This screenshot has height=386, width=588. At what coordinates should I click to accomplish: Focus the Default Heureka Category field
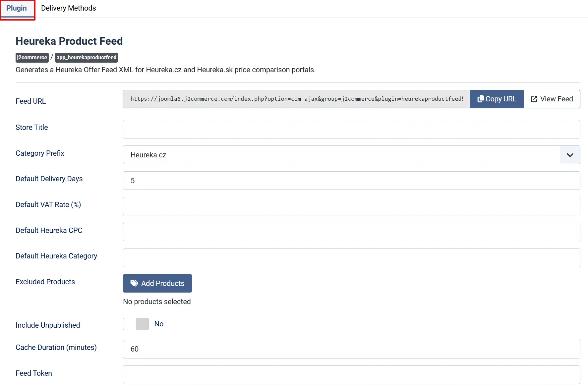[x=351, y=258]
